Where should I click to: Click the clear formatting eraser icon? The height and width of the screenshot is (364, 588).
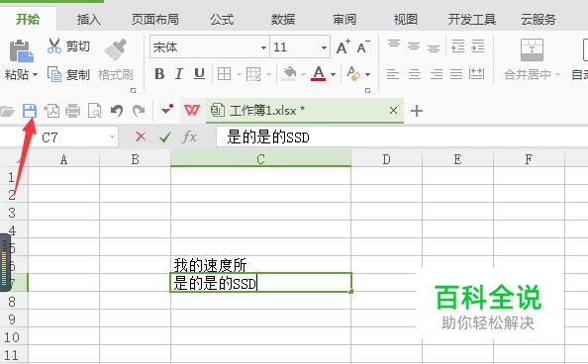[353, 73]
